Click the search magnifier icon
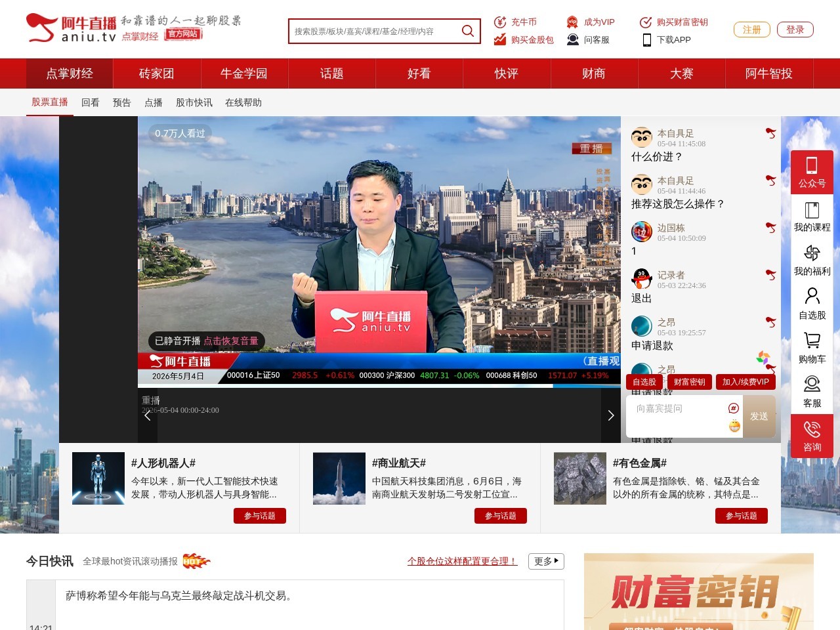840x630 pixels. tap(468, 31)
